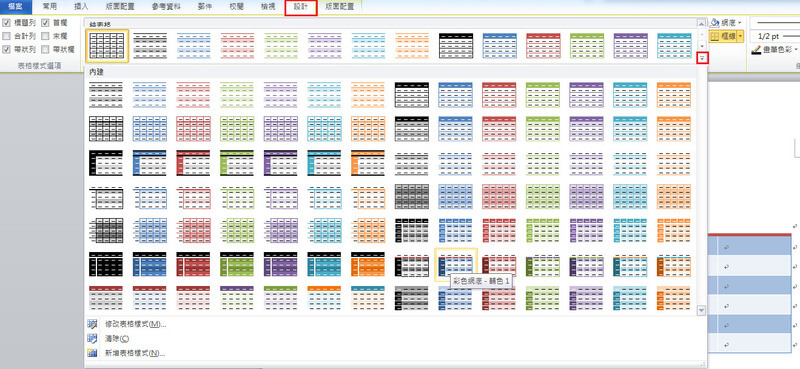Open the 框線 dropdown arrow
Screen dimensions: 800x369
tap(740, 36)
